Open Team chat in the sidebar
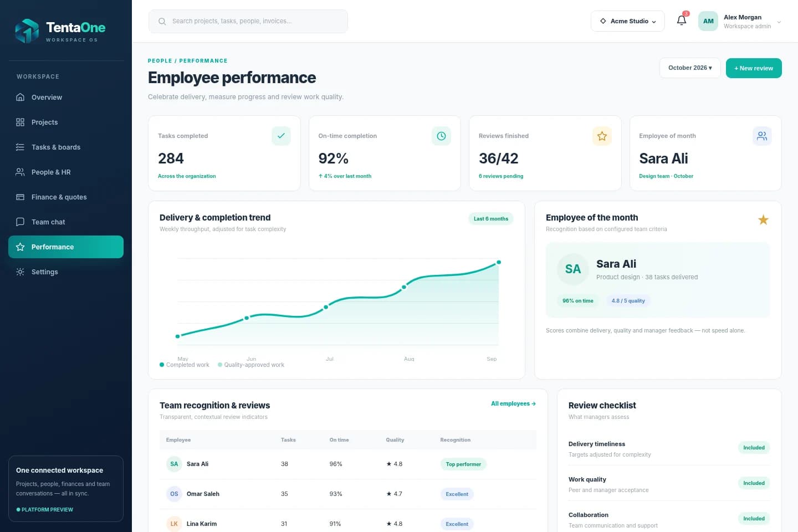Viewport: 798px width, 532px height. click(66, 222)
